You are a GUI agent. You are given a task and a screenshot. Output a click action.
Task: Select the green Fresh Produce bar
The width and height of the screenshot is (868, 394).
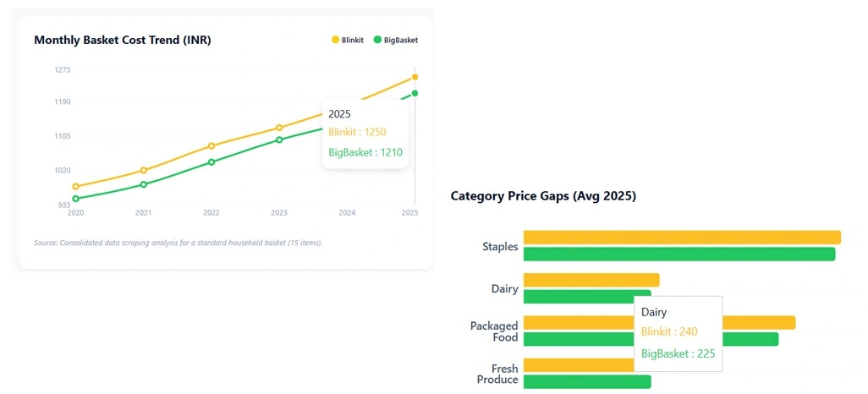[x=587, y=381]
